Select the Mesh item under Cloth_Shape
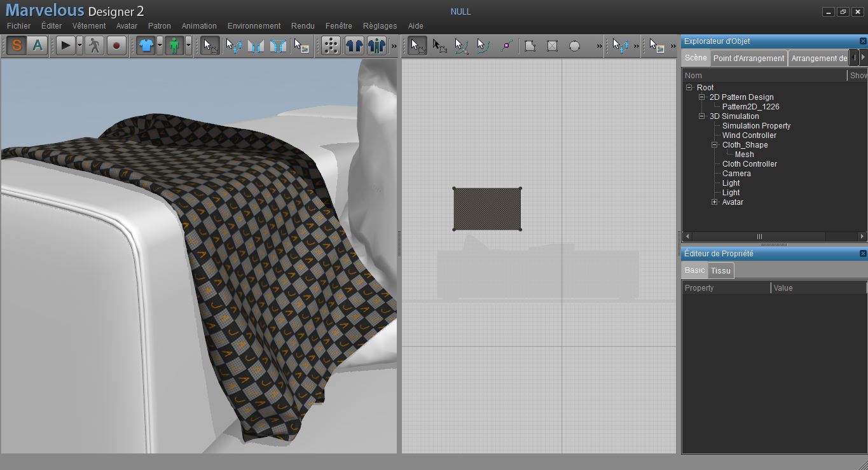This screenshot has width=868, height=470. tap(744, 155)
